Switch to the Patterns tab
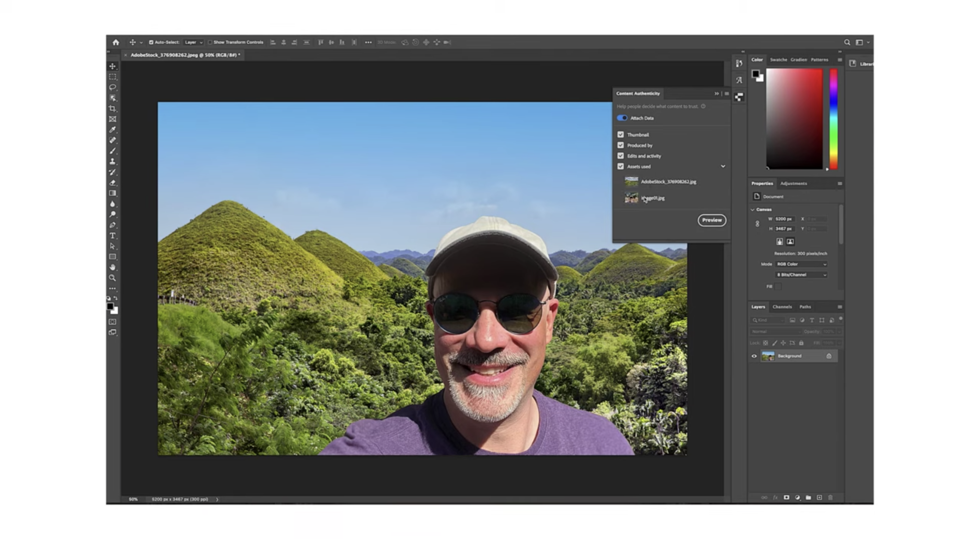980x543 pixels. click(819, 60)
